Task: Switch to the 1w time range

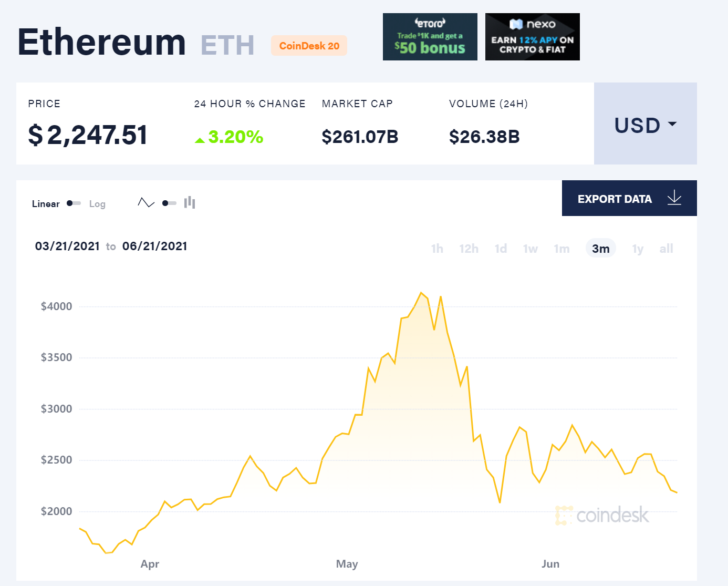Action: 530,249
